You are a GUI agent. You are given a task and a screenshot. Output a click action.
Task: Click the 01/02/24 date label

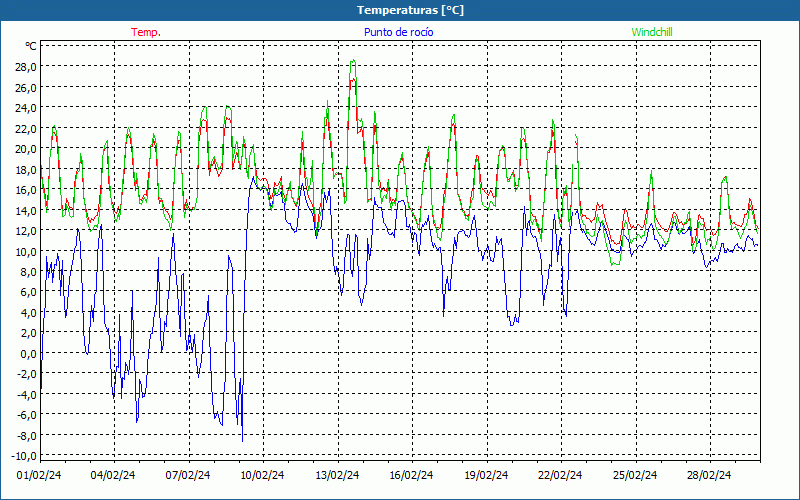[39, 475]
